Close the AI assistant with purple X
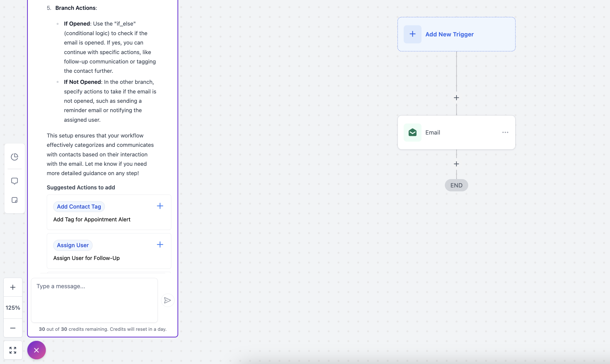610x364 pixels. (36, 350)
